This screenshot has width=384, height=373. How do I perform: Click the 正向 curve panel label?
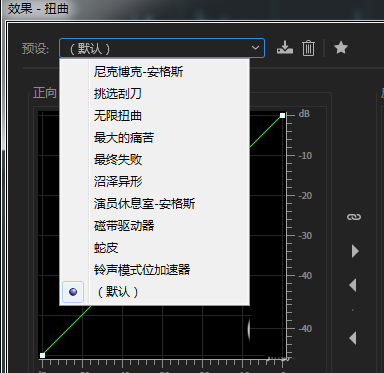tap(45, 92)
